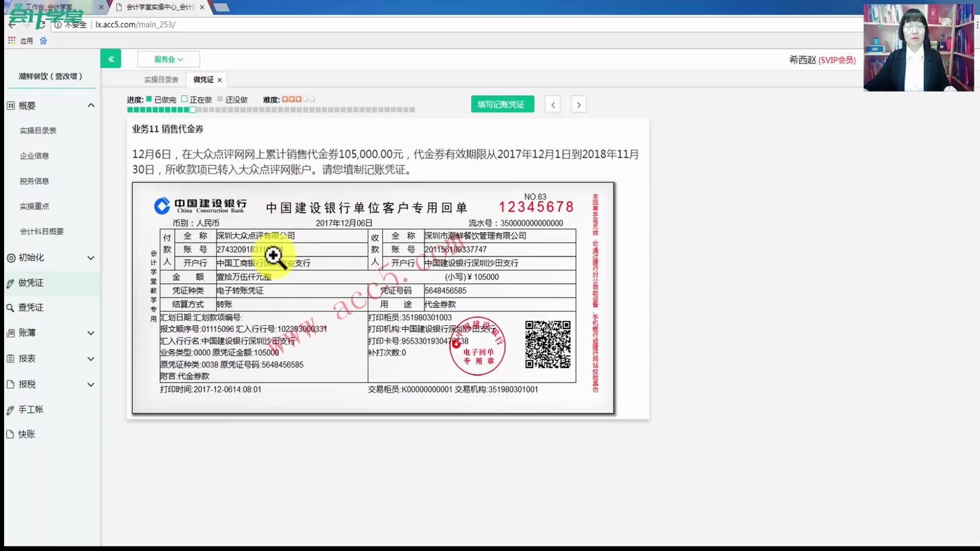Switch to the 会计学堂实操中心 browser tab
Viewport: 980px width, 551px height.
[x=159, y=7]
